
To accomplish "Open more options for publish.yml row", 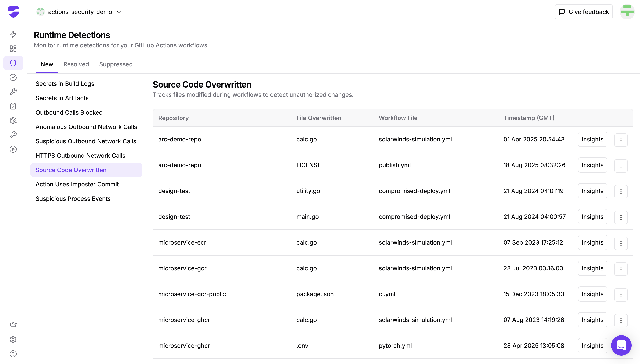I will (x=621, y=166).
